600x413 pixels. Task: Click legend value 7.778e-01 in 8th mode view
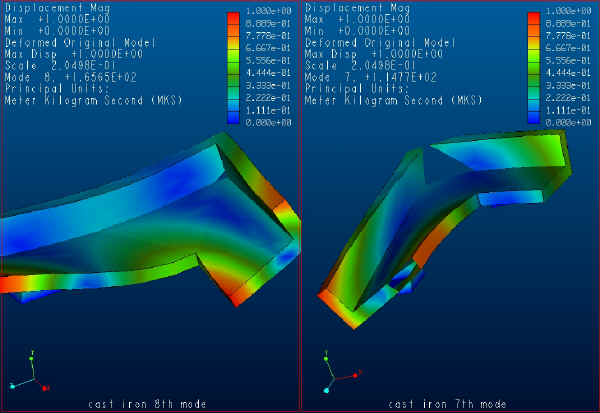[268, 36]
